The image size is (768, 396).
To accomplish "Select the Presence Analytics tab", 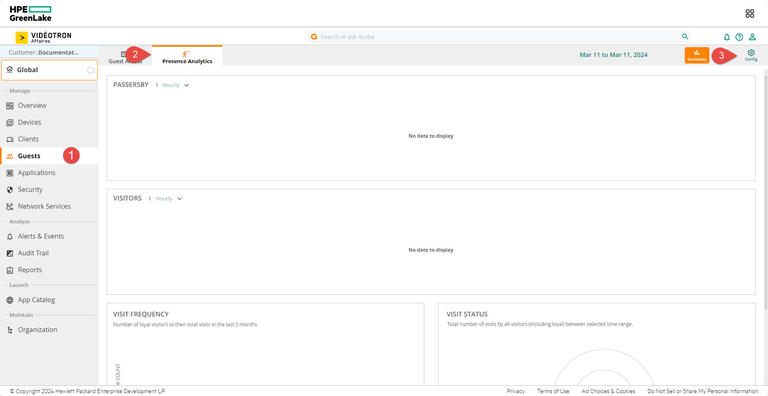I will click(x=187, y=56).
